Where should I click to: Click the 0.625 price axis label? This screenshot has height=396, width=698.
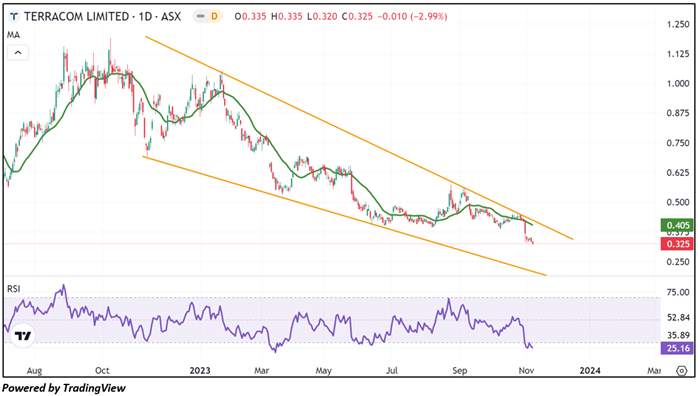click(x=678, y=173)
